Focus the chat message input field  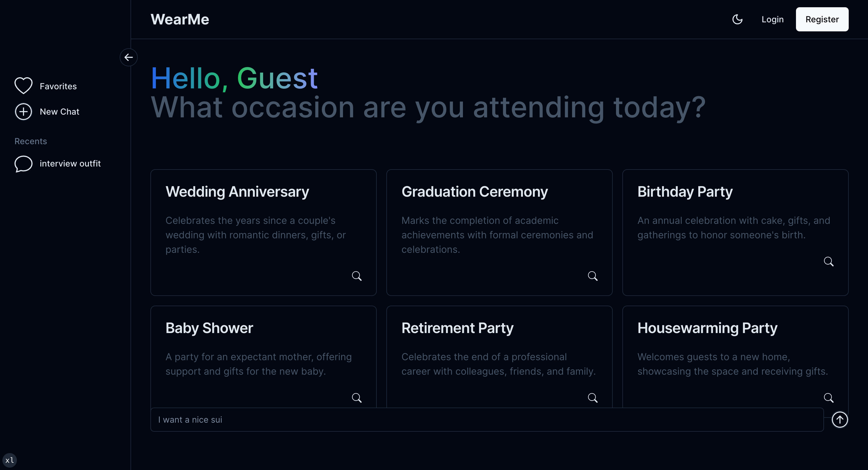[x=486, y=419]
